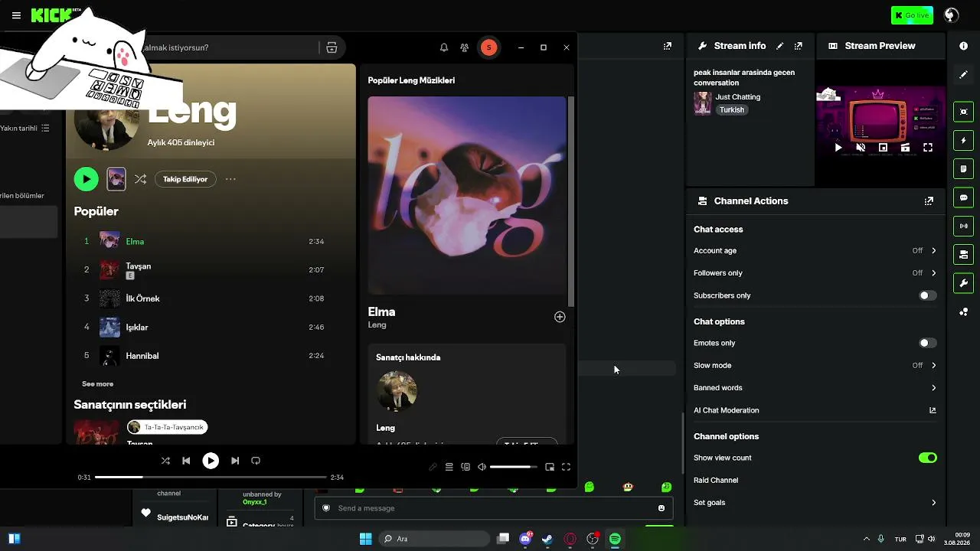Open the large Leng album artwork
The image size is (980, 551).
coord(467,195)
